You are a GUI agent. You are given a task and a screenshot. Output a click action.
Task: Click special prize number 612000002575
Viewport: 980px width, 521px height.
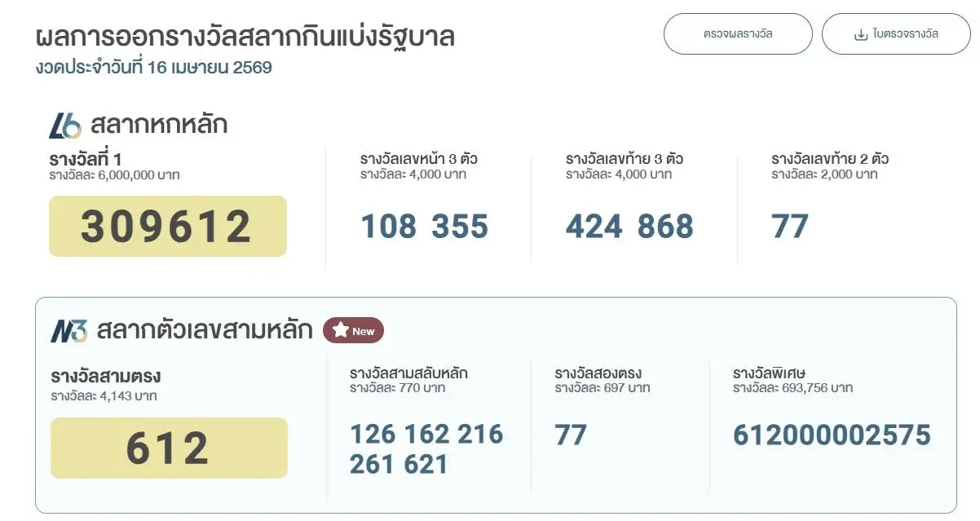tap(832, 435)
